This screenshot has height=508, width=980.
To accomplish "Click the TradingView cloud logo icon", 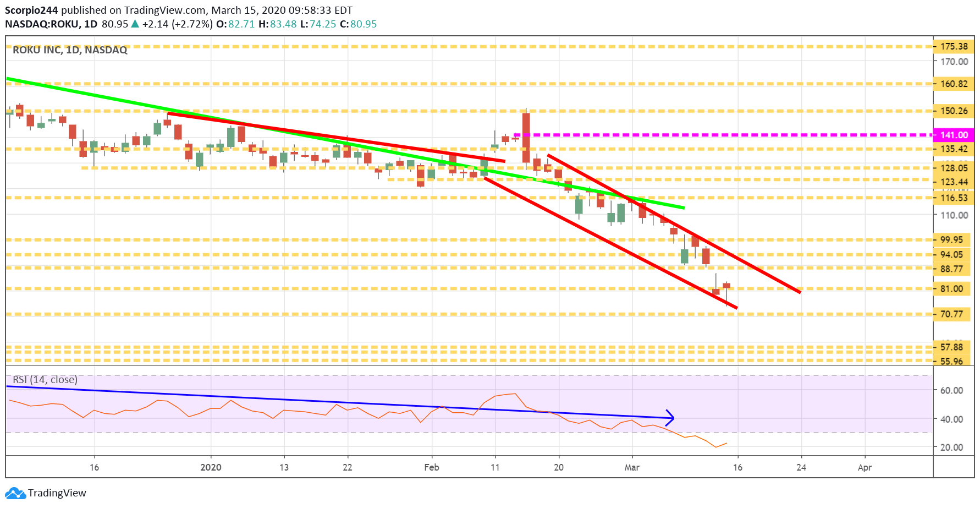I will click(15, 493).
